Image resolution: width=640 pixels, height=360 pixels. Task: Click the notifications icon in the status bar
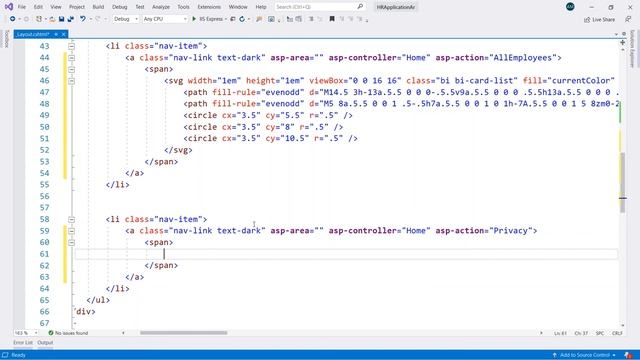[x=628, y=355]
